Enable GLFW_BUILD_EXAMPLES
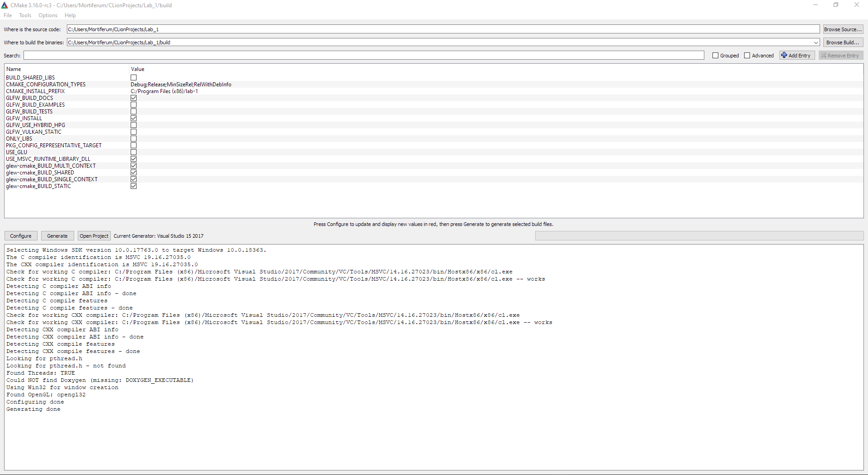 [x=133, y=104]
